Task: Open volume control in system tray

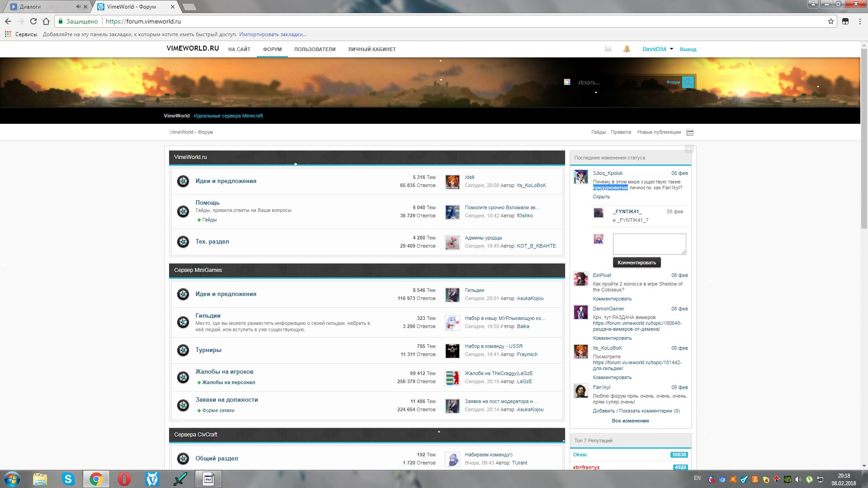Action: tap(798, 479)
